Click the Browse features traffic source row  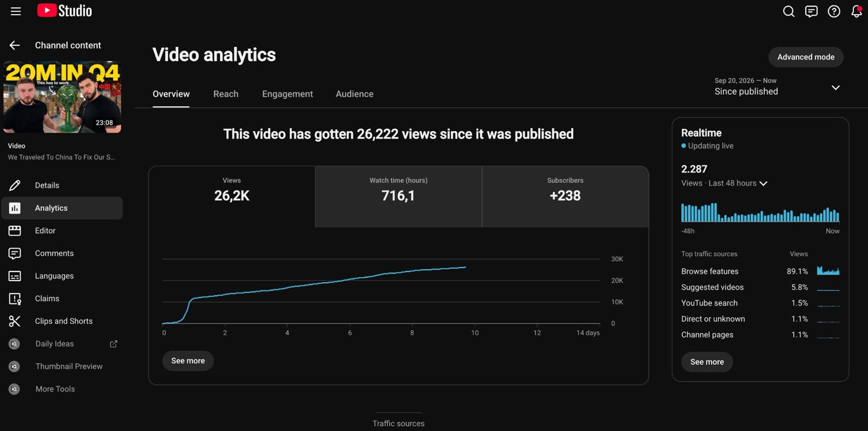pos(760,271)
